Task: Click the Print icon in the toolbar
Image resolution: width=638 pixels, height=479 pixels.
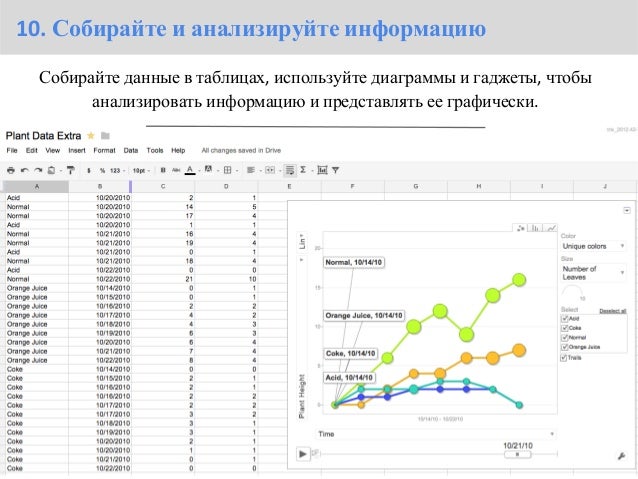Action: (11, 170)
